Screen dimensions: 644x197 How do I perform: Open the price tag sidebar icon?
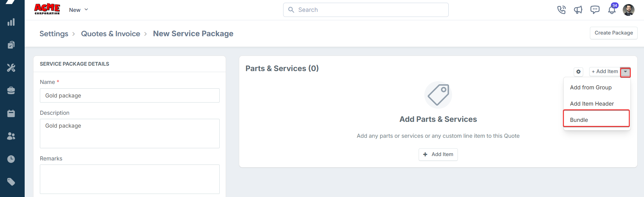point(11,182)
